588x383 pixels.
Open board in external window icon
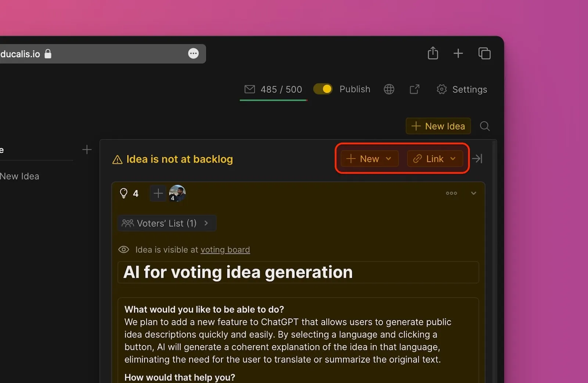point(414,89)
